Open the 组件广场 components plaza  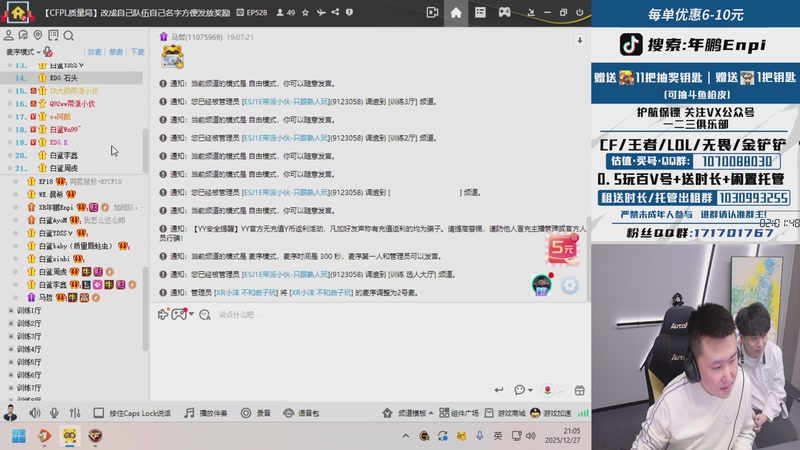(459, 413)
